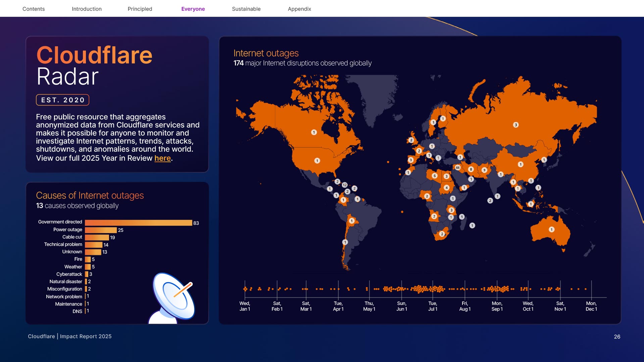Click marker 1 over Canada
The height and width of the screenshot is (362, 644).
(x=314, y=132)
